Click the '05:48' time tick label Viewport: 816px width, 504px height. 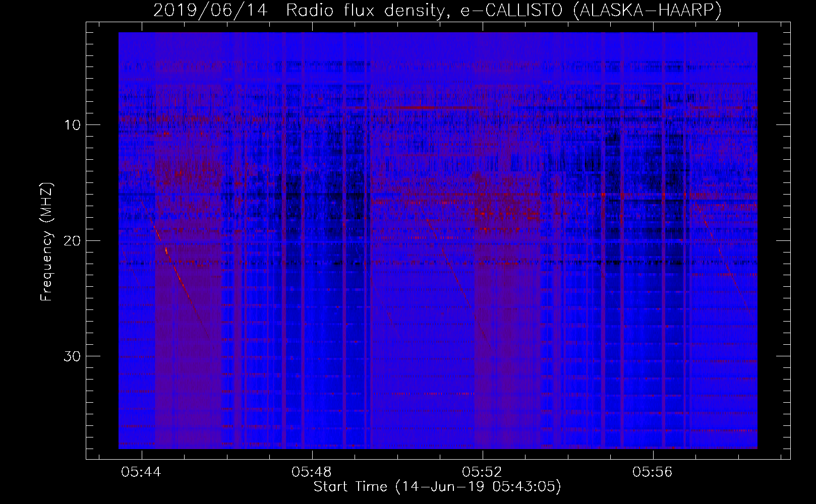312,472
